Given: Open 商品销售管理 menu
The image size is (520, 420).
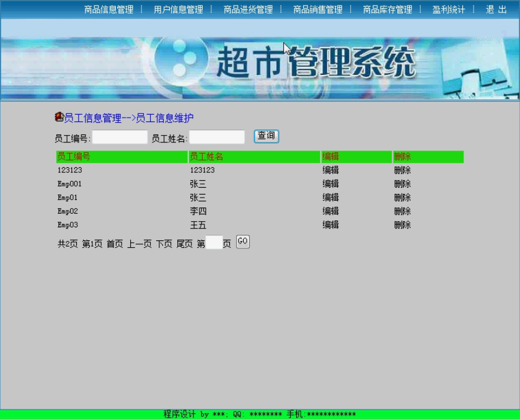Looking at the screenshot, I should click(318, 9).
